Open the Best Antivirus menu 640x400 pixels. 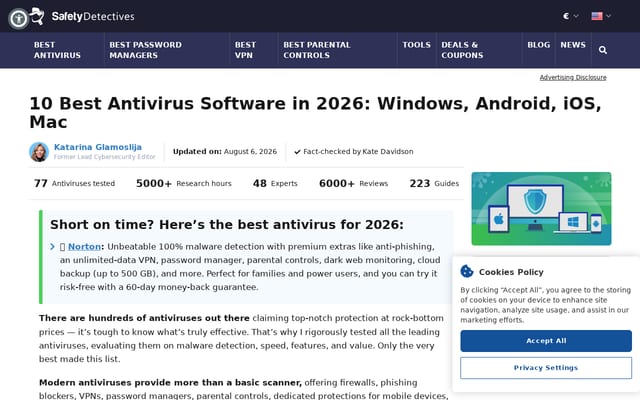tap(57, 50)
